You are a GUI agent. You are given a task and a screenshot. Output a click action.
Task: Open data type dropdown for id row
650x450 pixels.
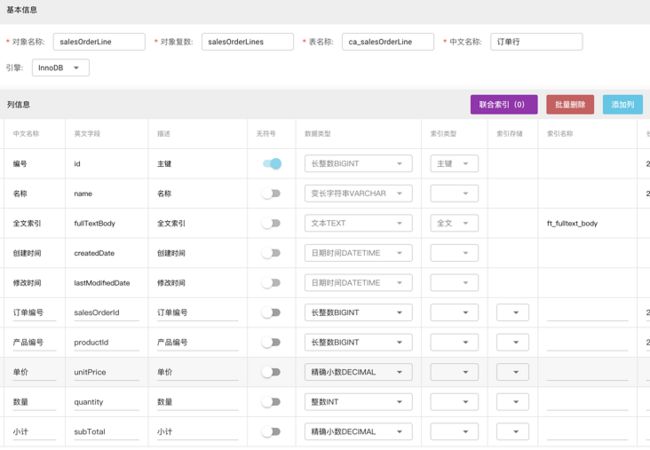pyautogui.click(x=358, y=164)
